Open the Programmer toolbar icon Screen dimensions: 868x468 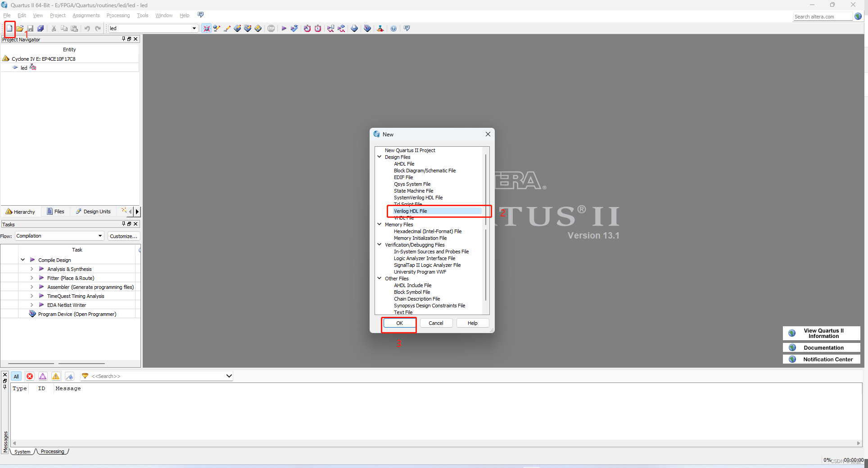[x=367, y=28]
